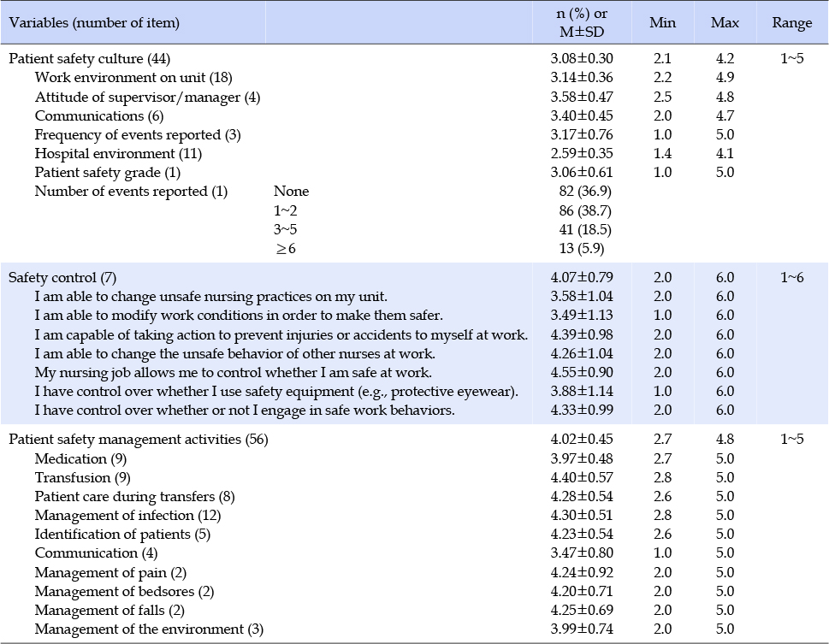829x644 pixels.
Task: Select 'My nursing job allows me to control' item
Action: [x=234, y=372]
